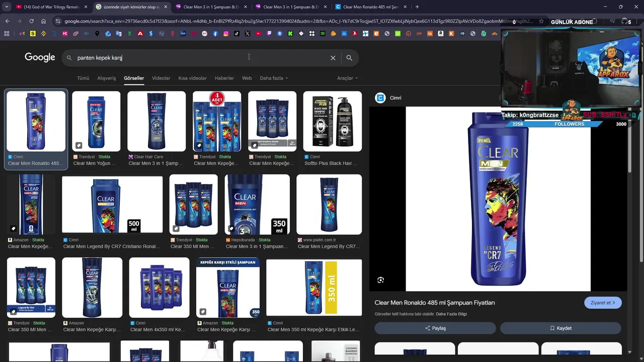Switch to the Haberler tab
644x362 pixels.
224,78
